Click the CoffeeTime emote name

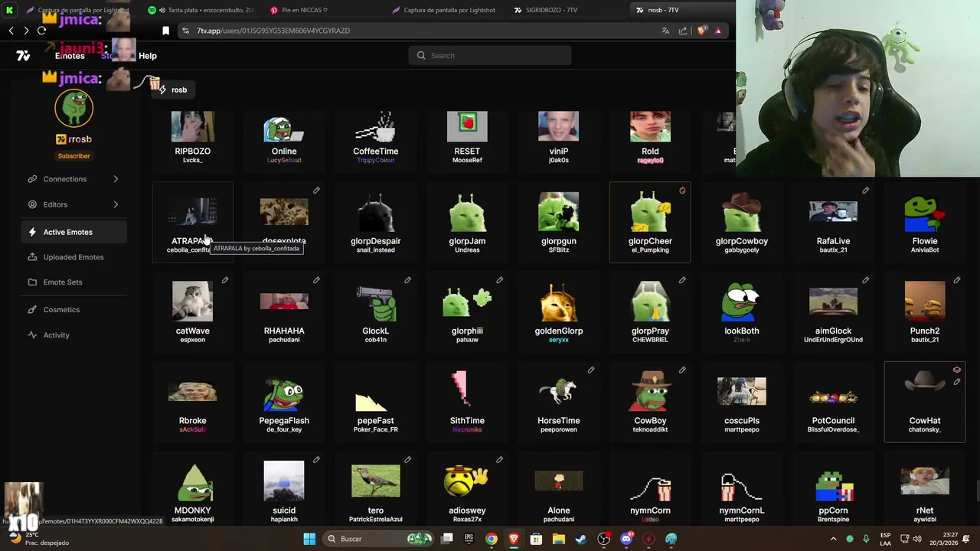click(x=376, y=152)
